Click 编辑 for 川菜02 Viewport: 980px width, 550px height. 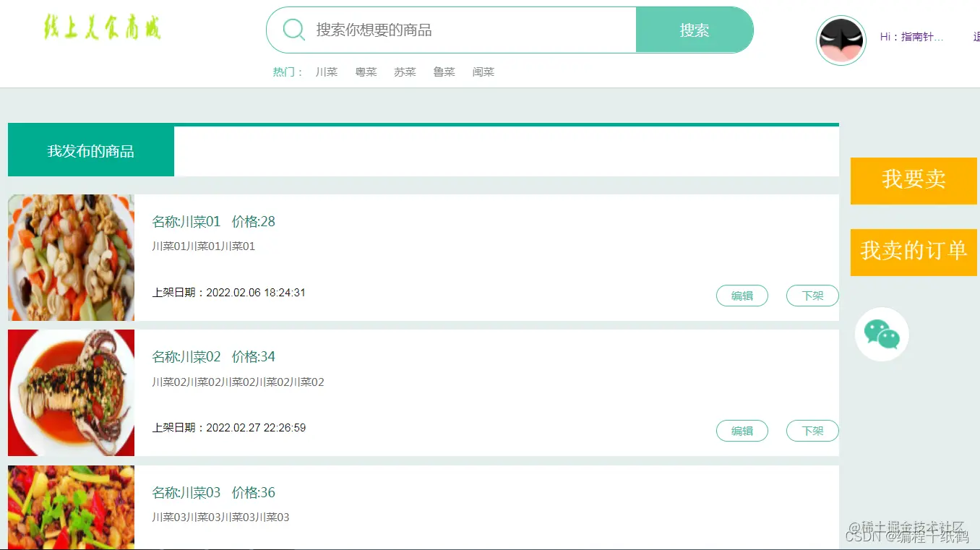coord(742,431)
